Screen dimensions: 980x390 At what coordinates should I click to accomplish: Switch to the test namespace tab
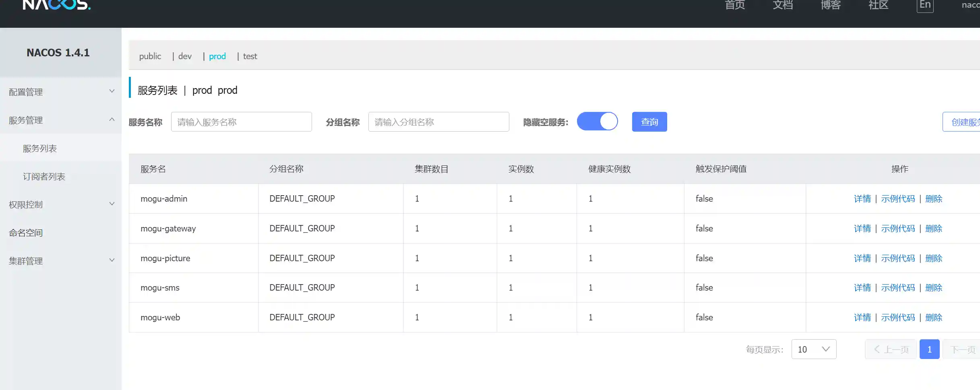pyautogui.click(x=250, y=56)
